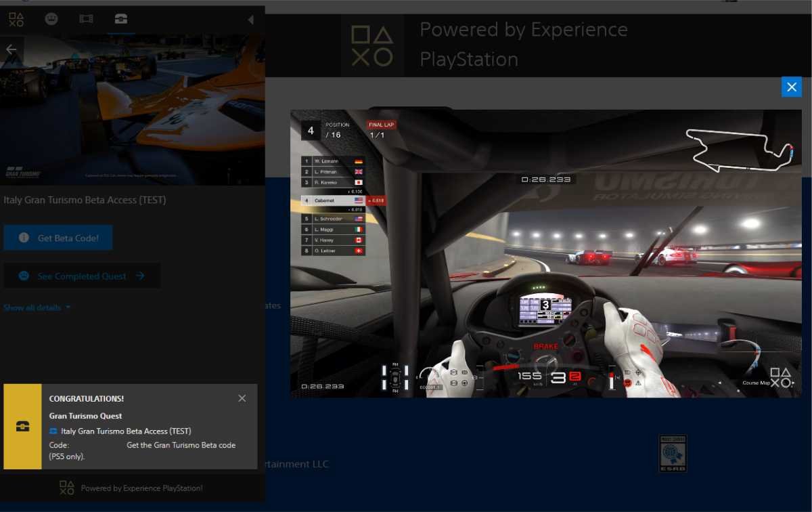
Task: Click the round icon beside See Completed Quest
Action: point(24,276)
